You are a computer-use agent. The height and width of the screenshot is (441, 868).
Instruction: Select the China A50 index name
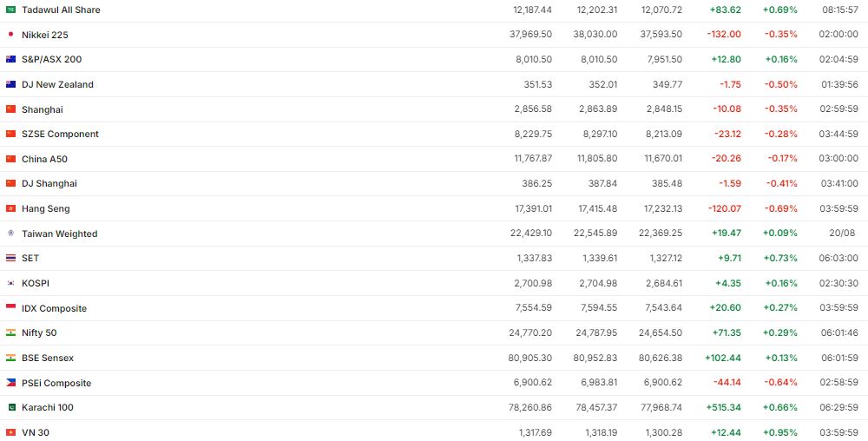point(44,159)
